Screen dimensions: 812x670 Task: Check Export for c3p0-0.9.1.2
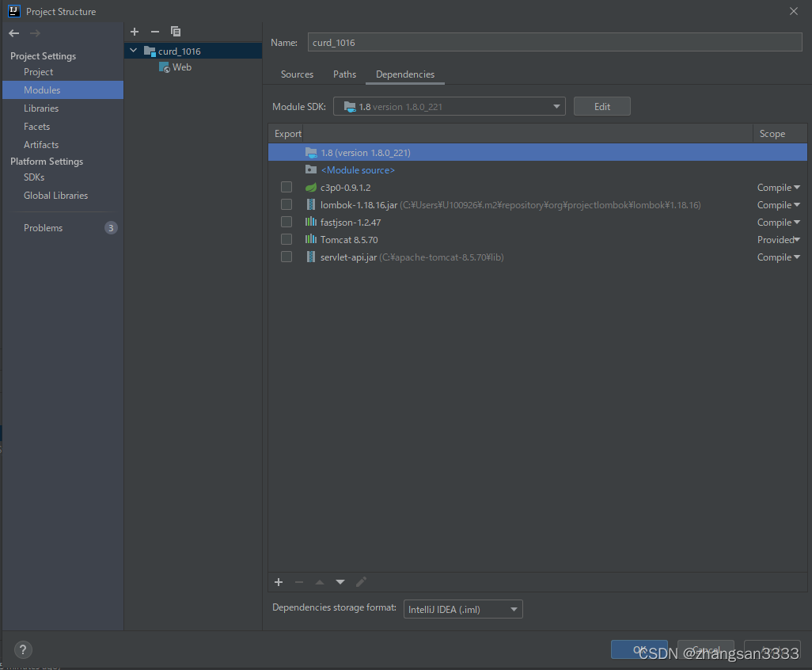[286, 187]
